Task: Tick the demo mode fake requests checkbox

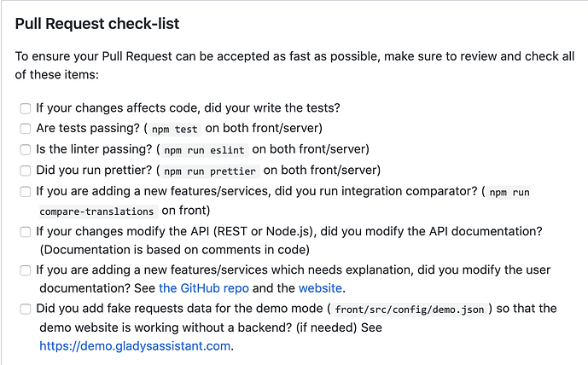Action: (25, 310)
